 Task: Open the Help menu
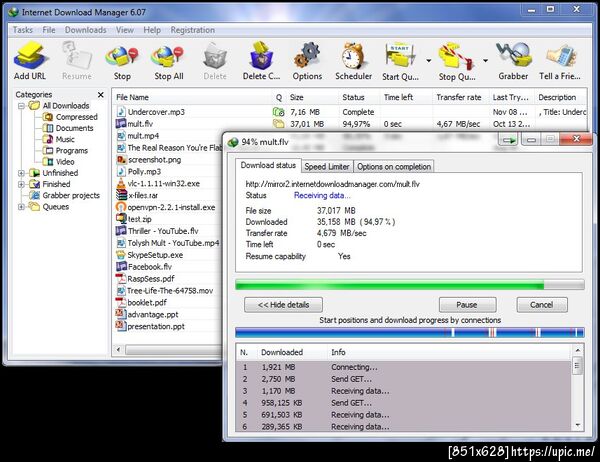click(152, 30)
